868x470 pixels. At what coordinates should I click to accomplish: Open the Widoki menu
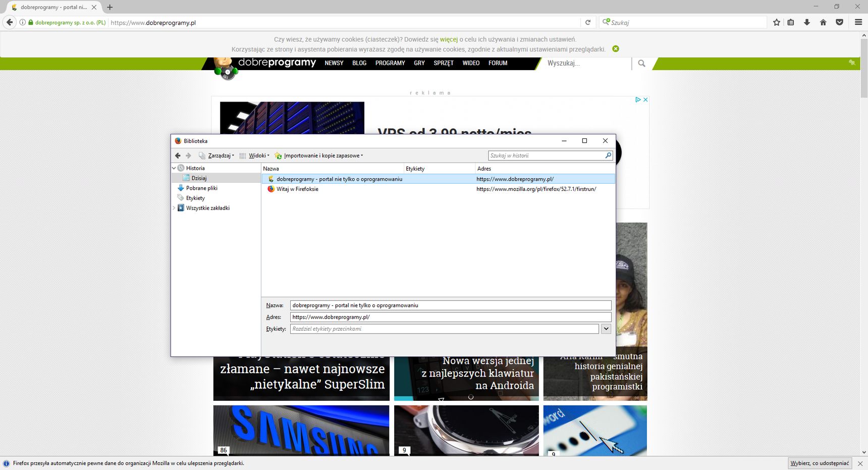tap(254, 155)
